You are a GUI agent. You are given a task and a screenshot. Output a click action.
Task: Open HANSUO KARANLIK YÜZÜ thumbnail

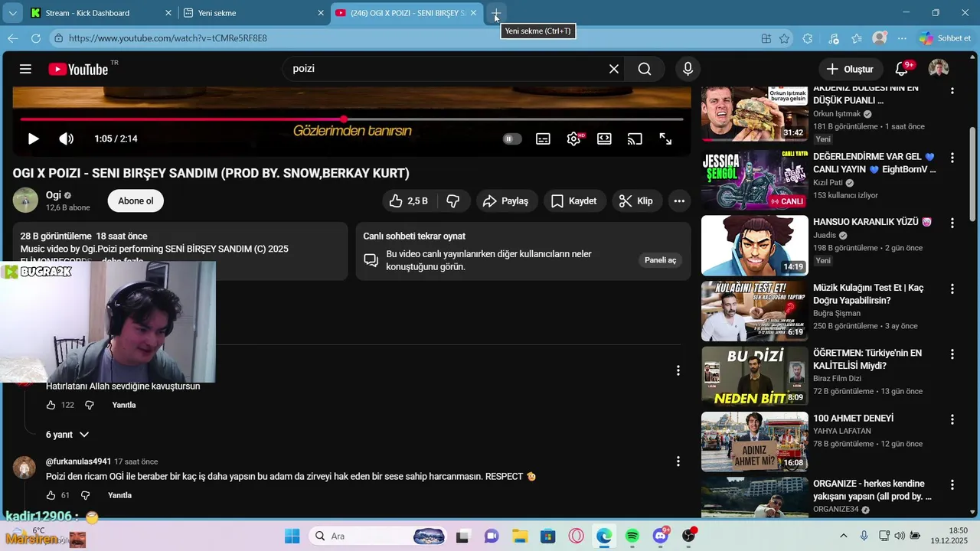pyautogui.click(x=755, y=246)
